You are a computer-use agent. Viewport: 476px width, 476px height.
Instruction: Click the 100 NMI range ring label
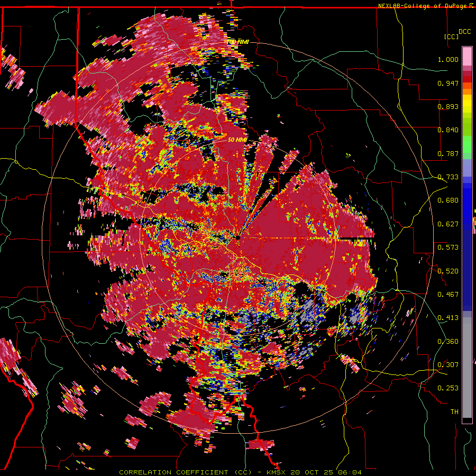point(238,42)
